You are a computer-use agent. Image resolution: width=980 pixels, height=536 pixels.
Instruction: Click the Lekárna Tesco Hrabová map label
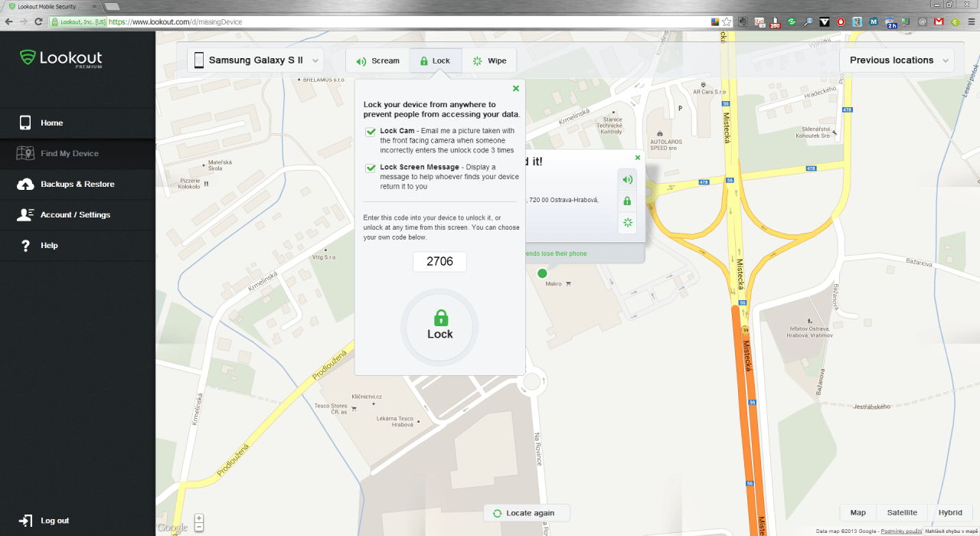click(x=394, y=421)
